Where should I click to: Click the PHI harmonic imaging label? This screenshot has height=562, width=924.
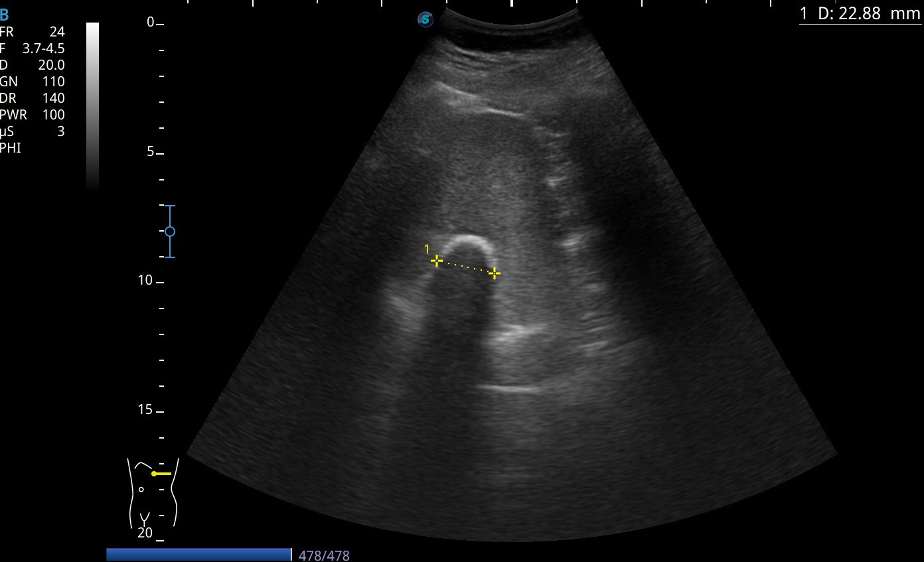[x=11, y=148]
